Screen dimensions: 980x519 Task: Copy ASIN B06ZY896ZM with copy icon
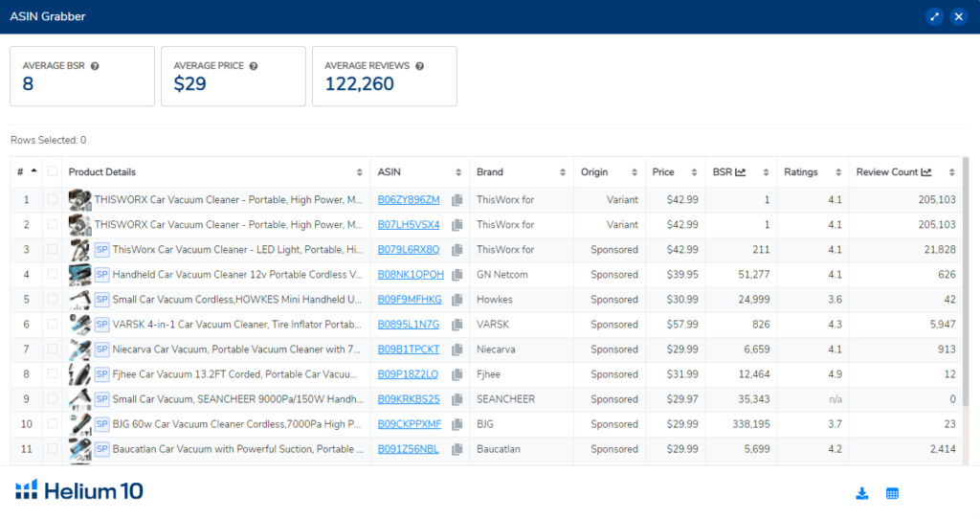[457, 200]
